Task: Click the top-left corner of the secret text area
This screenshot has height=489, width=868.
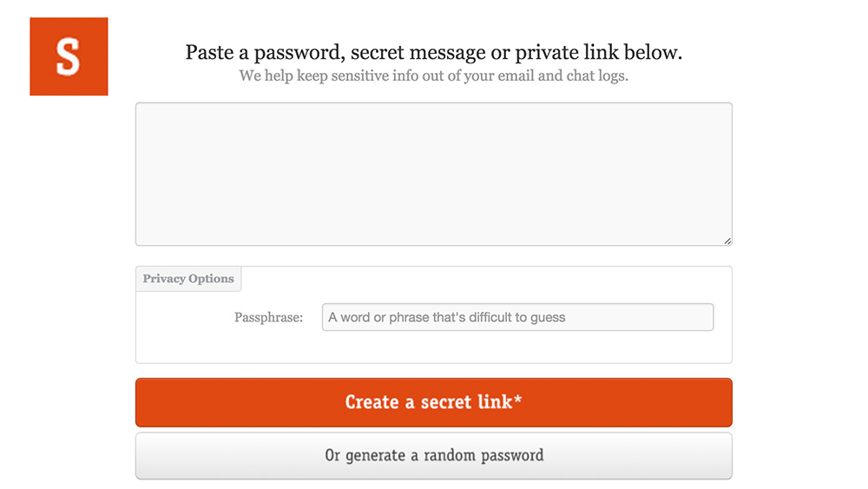Action: click(141, 108)
